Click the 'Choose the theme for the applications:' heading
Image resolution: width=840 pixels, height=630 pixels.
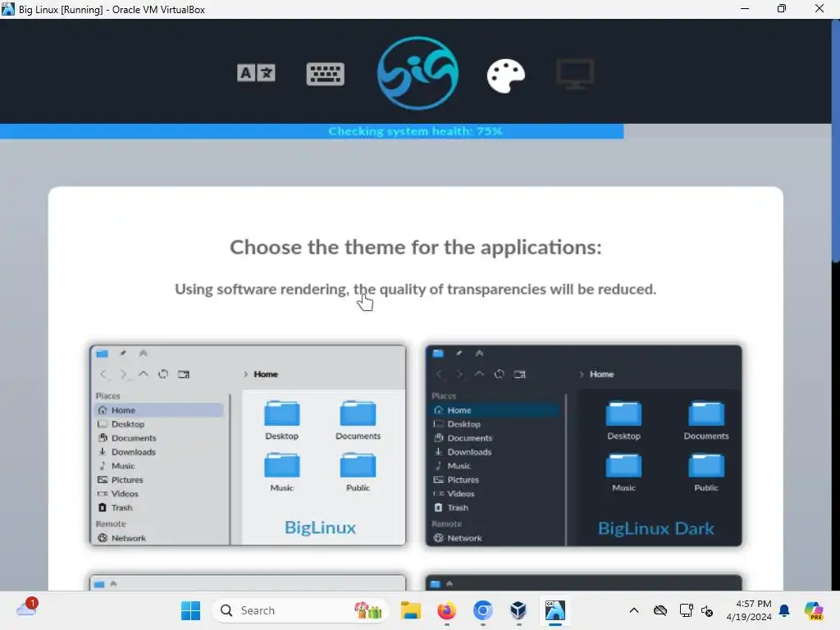click(x=416, y=248)
